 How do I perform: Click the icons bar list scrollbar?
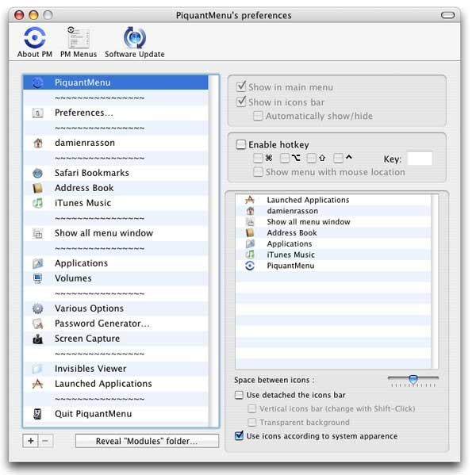tap(435, 282)
